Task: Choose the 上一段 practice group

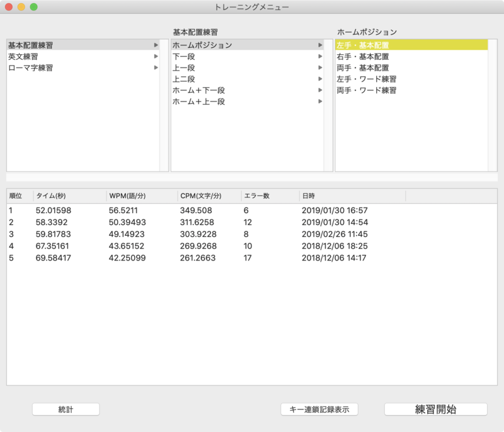Action: [247, 67]
